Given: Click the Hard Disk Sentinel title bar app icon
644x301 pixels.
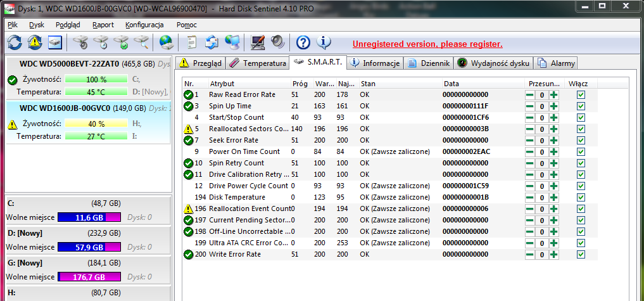Looking at the screenshot, I should (9, 8).
